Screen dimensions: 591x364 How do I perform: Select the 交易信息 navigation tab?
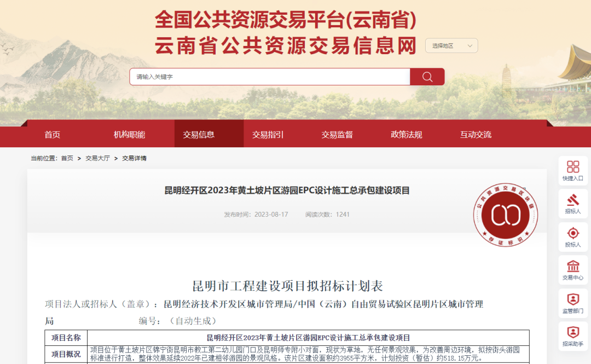199,135
